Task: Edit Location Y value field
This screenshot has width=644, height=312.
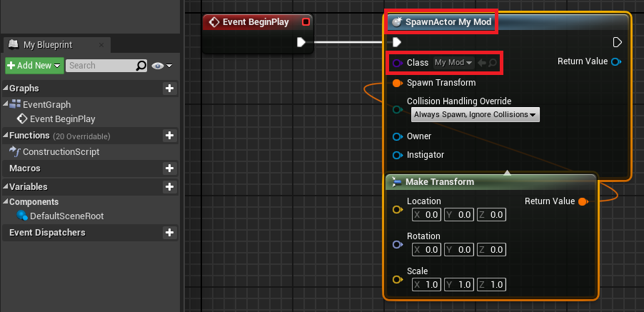Action: 459,215
